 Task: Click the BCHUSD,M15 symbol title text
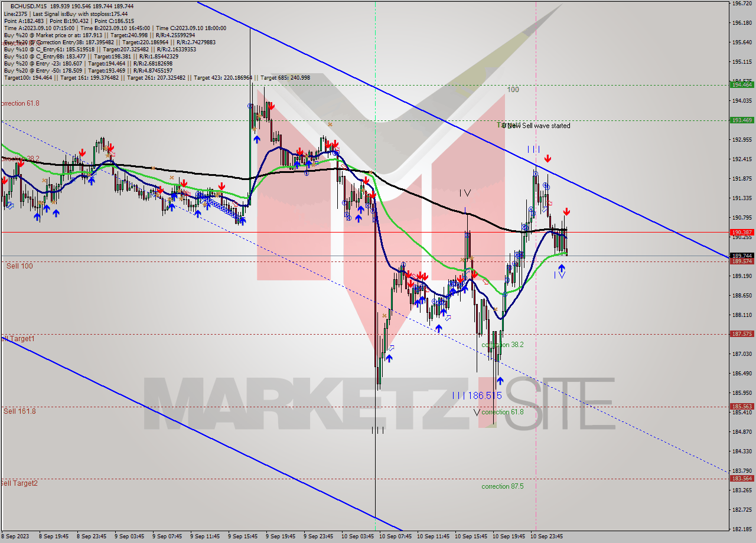point(30,6)
